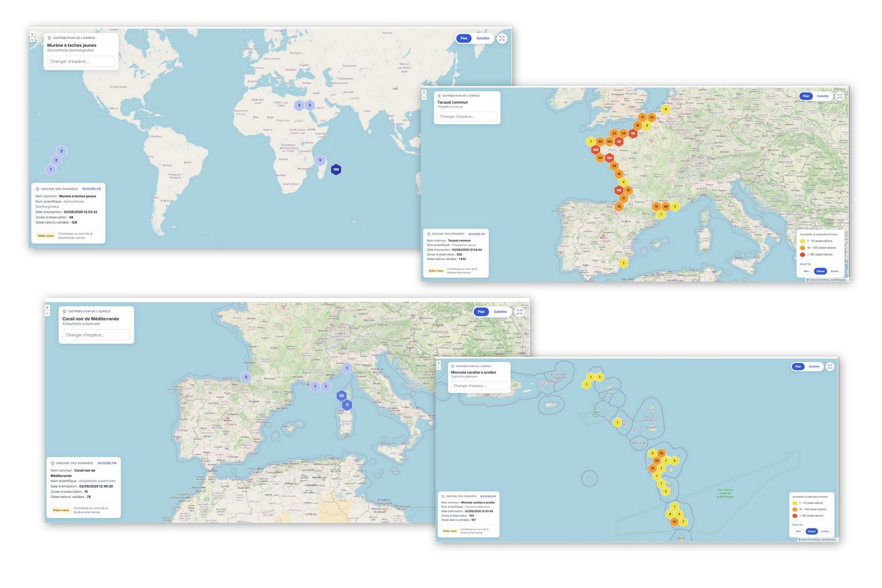
Task: Choose the Bleu palette on the Monnaie caraïbe map
Action: 798,531
